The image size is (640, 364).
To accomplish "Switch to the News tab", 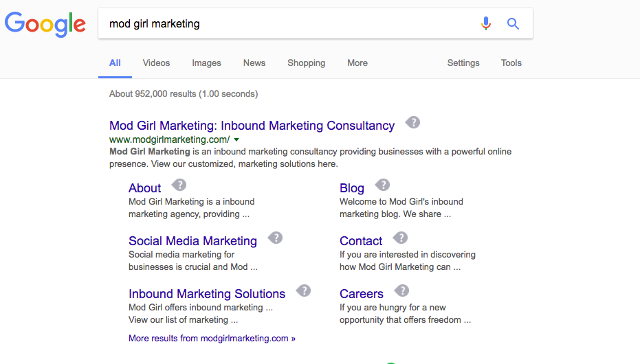I will 254,62.
